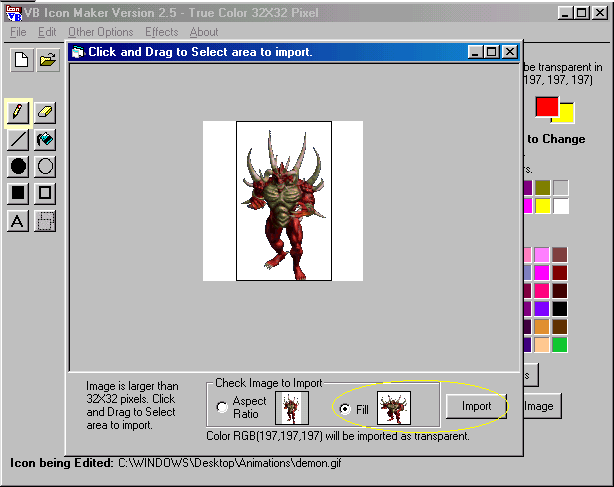The width and height of the screenshot is (614, 487).
Task: Click the import dialog's title bar icon
Action: [x=78, y=52]
